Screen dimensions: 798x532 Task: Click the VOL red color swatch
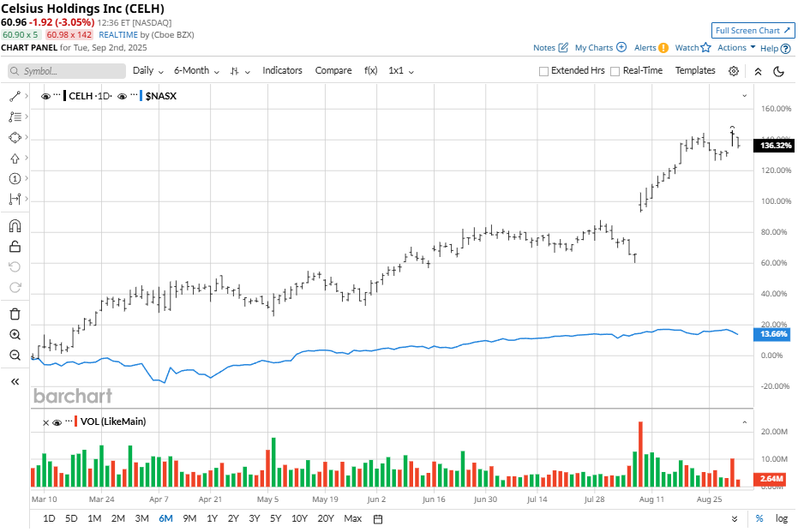[x=75, y=421]
